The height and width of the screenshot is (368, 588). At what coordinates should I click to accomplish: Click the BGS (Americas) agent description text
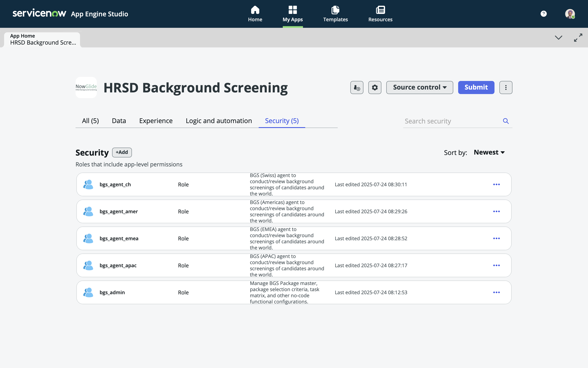(287, 212)
